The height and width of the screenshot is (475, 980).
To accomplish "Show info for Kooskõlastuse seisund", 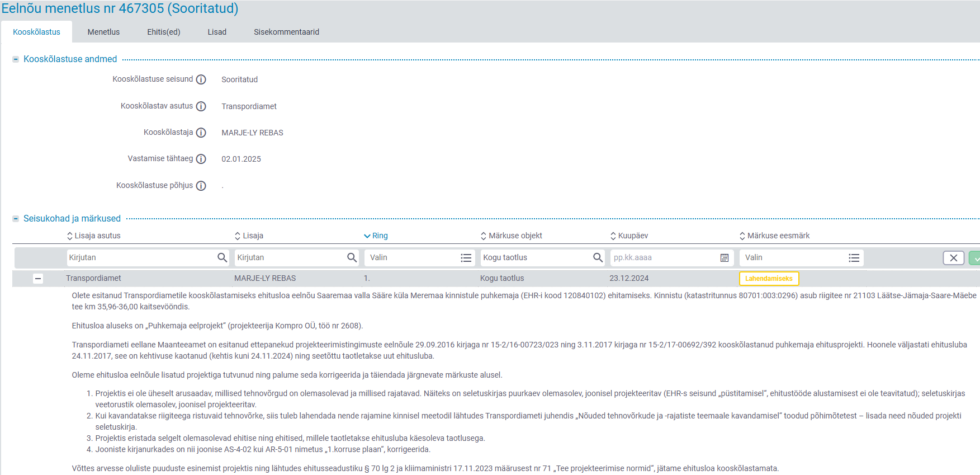I will point(201,79).
